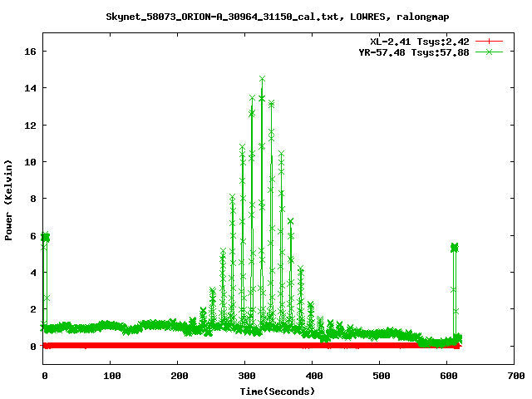
Task: Click x-axis tick label 100
Action: click(111, 376)
